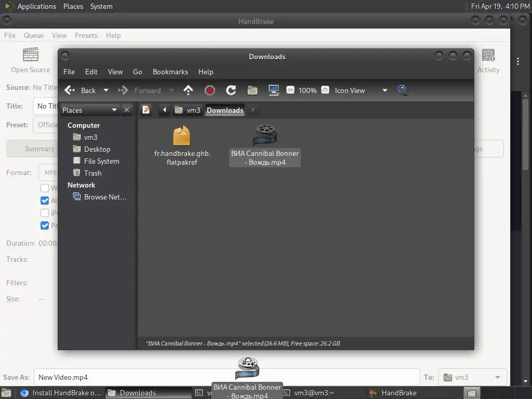
Task: Toggle the fourth (checked) HandBrake format checkbox
Action: pos(45,225)
